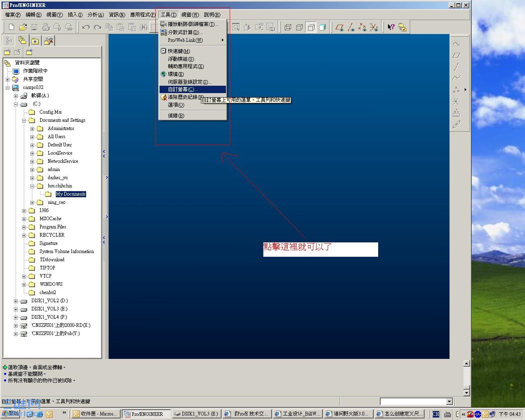Expand the Program Files folder

pos(24,227)
